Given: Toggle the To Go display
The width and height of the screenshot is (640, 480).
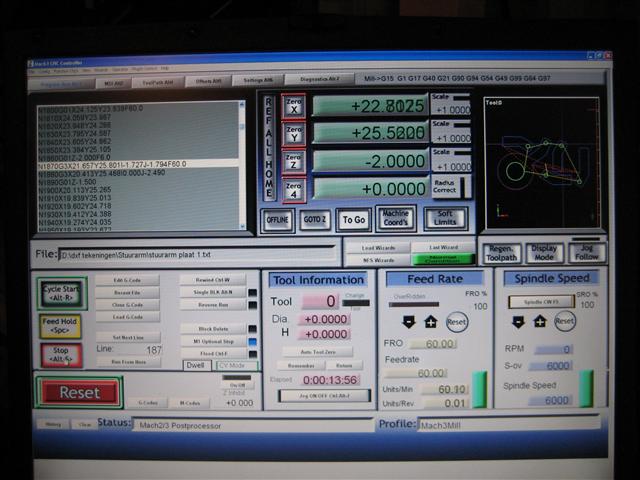Looking at the screenshot, I should 353,220.
